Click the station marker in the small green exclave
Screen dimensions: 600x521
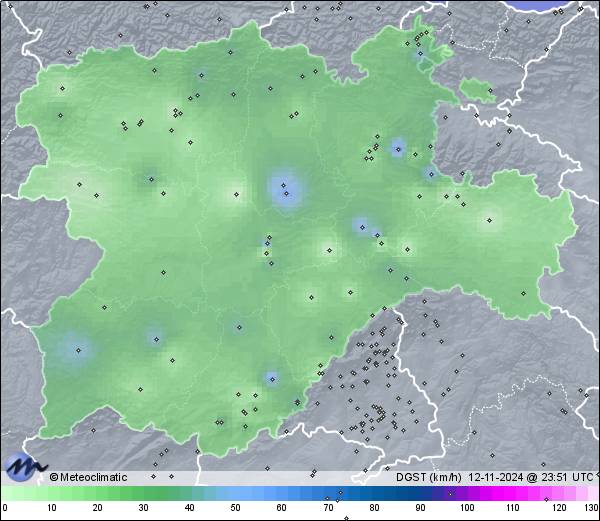click(491, 91)
